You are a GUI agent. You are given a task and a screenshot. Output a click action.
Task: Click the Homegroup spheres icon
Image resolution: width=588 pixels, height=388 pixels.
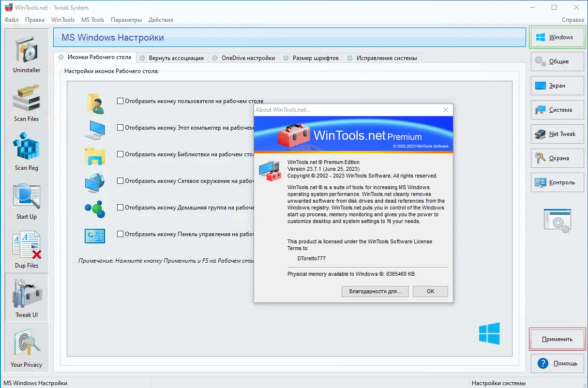[95, 209]
